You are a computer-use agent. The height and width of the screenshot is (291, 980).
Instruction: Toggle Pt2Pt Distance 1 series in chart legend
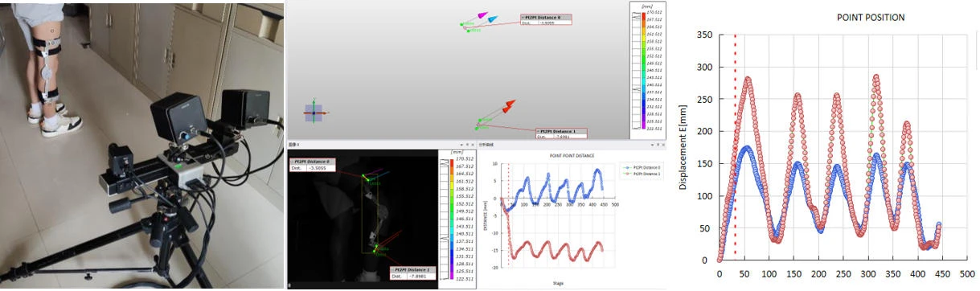pos(642,174)
